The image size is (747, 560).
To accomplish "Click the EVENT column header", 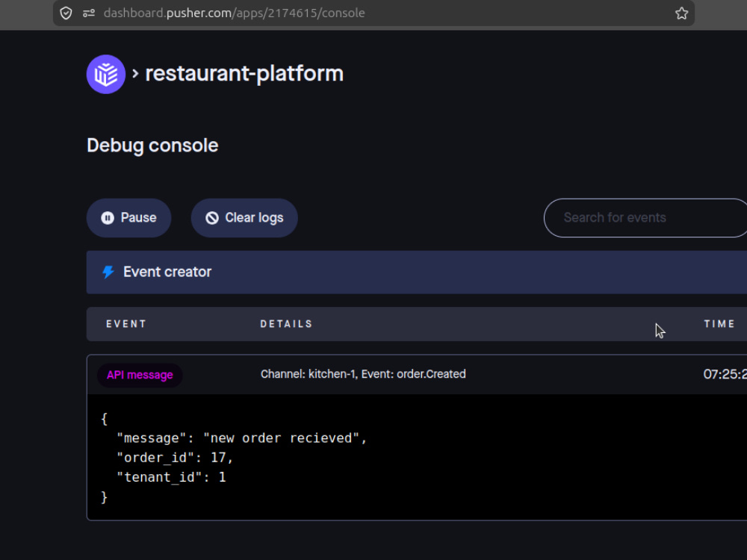I will click(x=125, y=324).
